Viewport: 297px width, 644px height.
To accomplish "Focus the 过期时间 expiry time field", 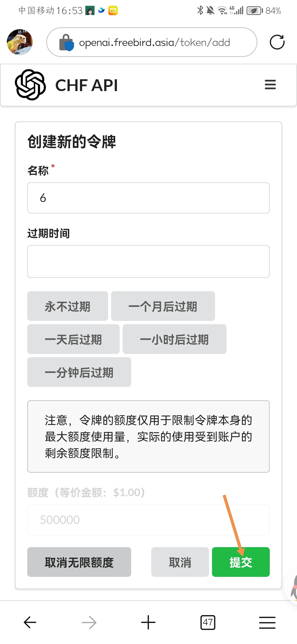I will tap(148, 261).
